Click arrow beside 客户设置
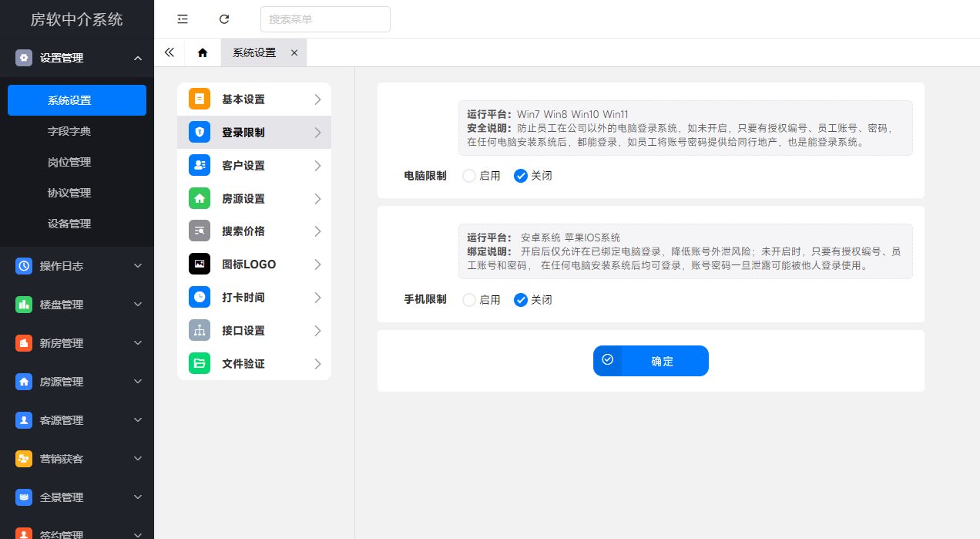Image resolution: width=980 pixels, height=539 pixels. tap(317, 165)
